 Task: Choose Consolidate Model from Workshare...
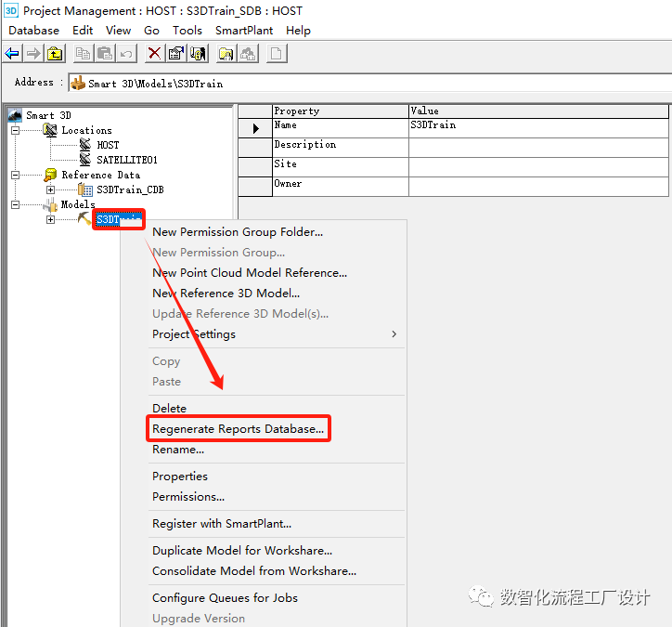pos(254,571)
